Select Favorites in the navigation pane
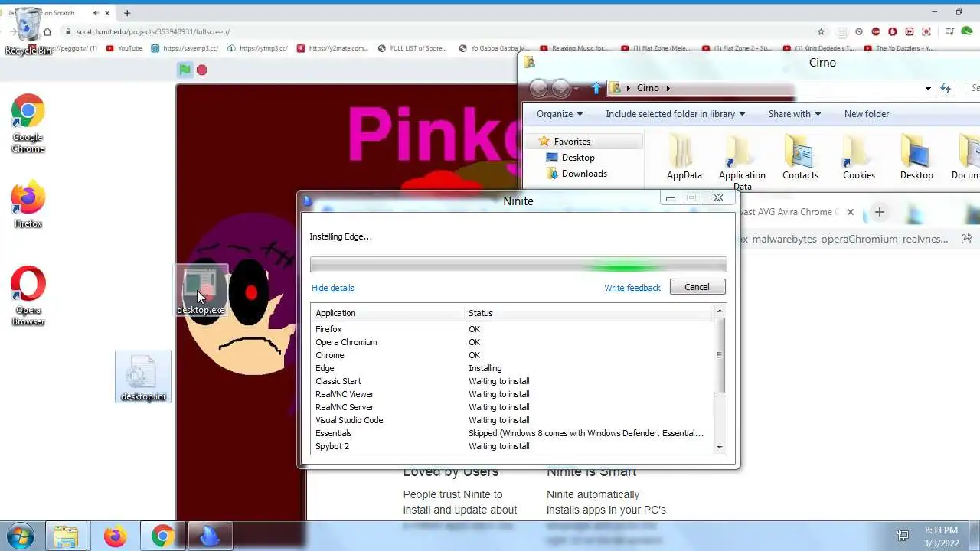 [572, 142]
